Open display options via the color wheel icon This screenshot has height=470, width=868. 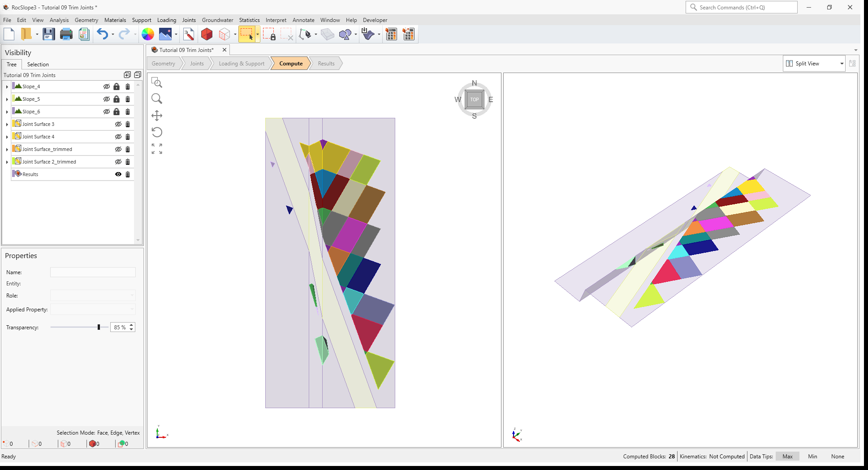point(148,34)
